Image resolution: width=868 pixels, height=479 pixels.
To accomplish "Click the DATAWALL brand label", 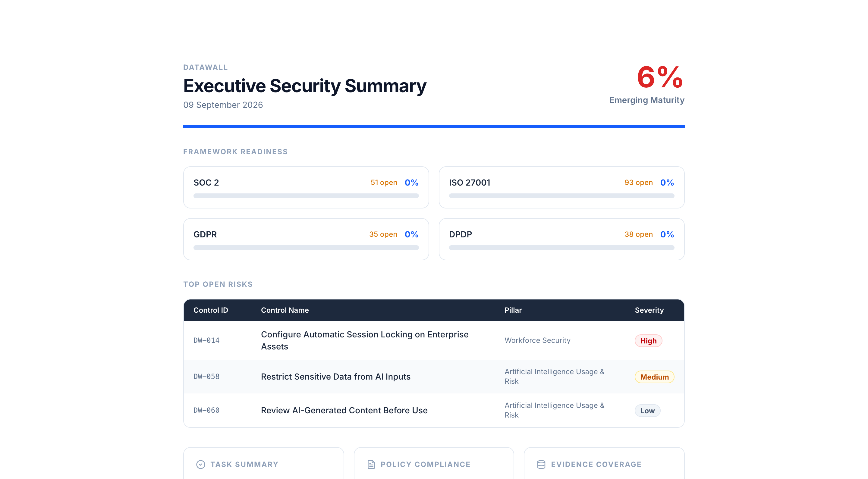I will (205, 67).
